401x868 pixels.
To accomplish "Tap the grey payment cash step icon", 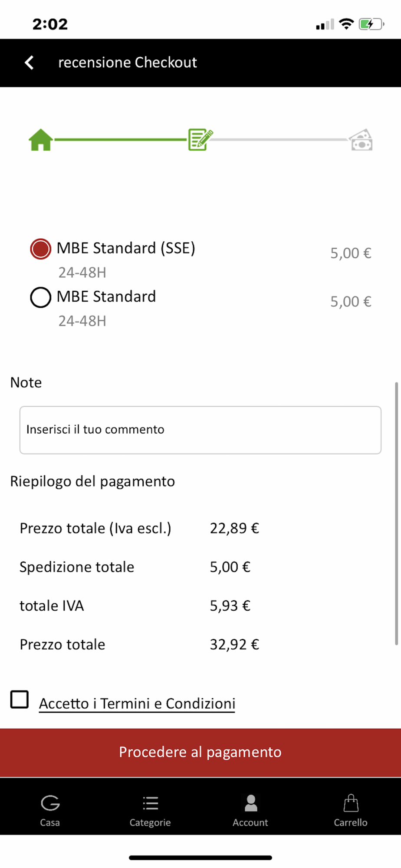I will tap(361, 140).
